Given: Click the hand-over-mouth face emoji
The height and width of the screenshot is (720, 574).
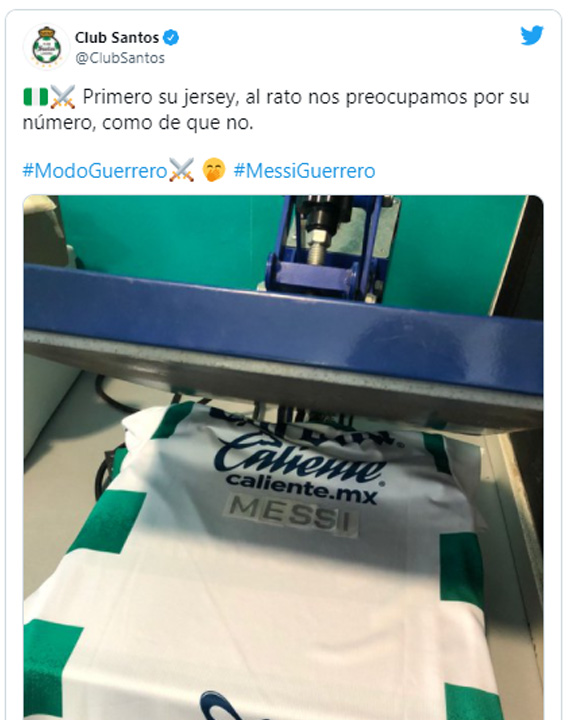Looking at the screenshot, I should 214,170.
